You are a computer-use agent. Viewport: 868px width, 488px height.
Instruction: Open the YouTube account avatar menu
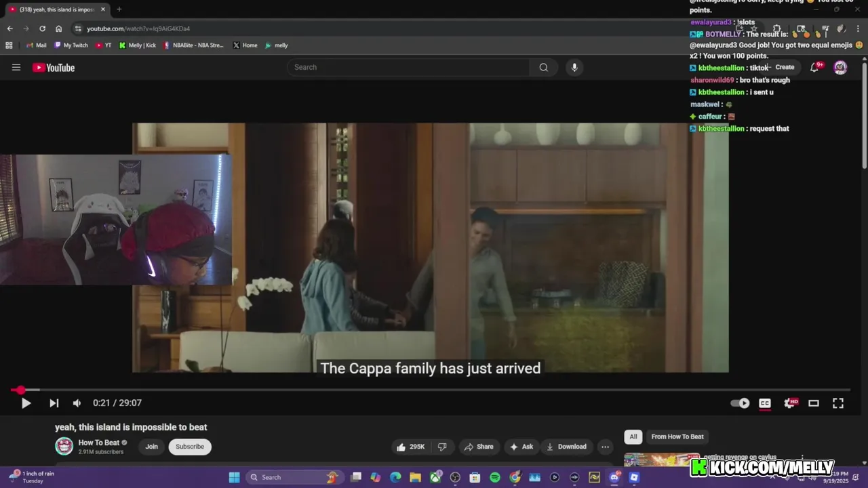point(840,67)
